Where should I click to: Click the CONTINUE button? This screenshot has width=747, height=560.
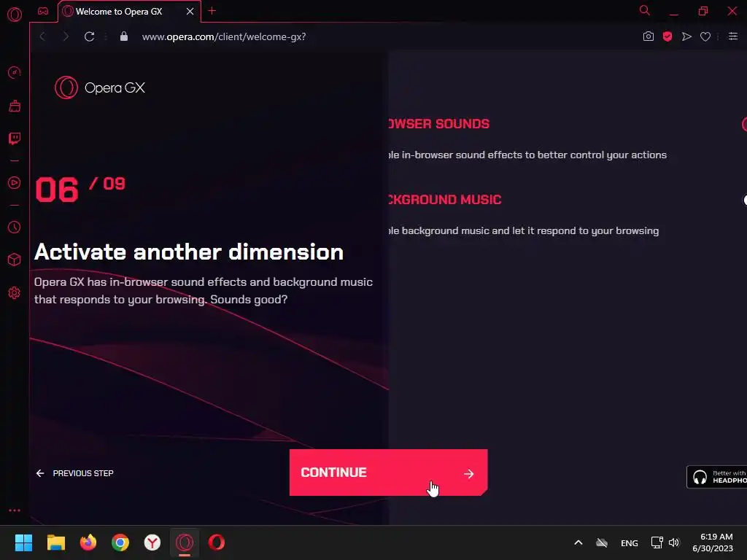[x=388, y=472]
